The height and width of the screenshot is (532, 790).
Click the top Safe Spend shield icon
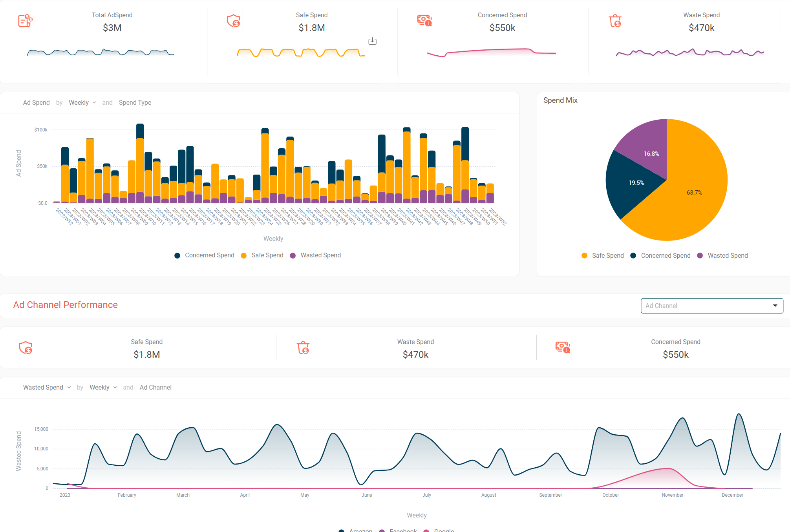click(234, 20)
